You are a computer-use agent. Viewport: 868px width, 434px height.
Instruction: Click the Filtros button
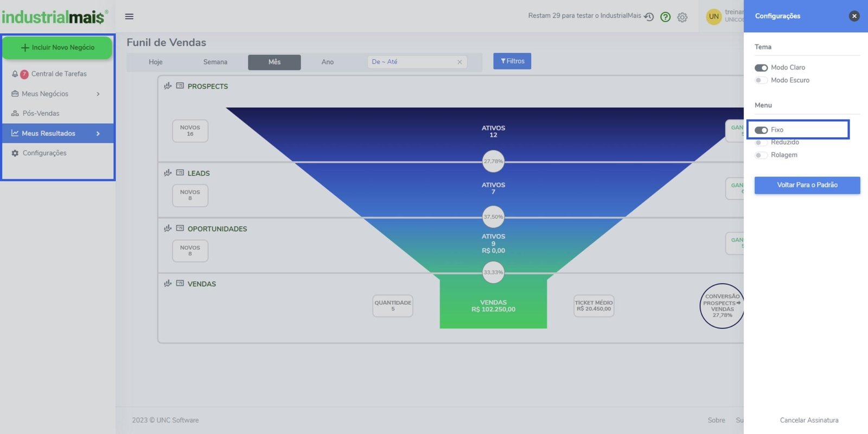point(512,61)
